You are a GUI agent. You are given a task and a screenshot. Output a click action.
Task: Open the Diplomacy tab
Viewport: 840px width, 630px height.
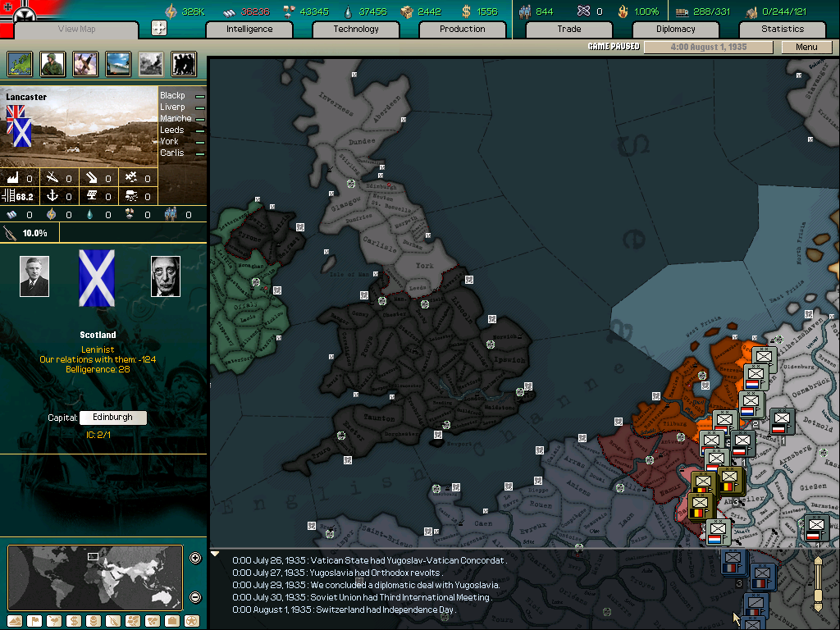coord(675,29)
